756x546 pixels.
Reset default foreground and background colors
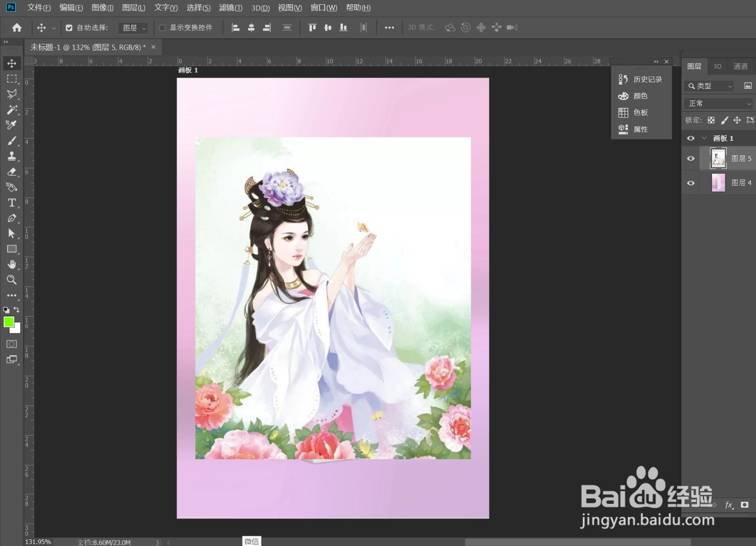coord(6,310)
